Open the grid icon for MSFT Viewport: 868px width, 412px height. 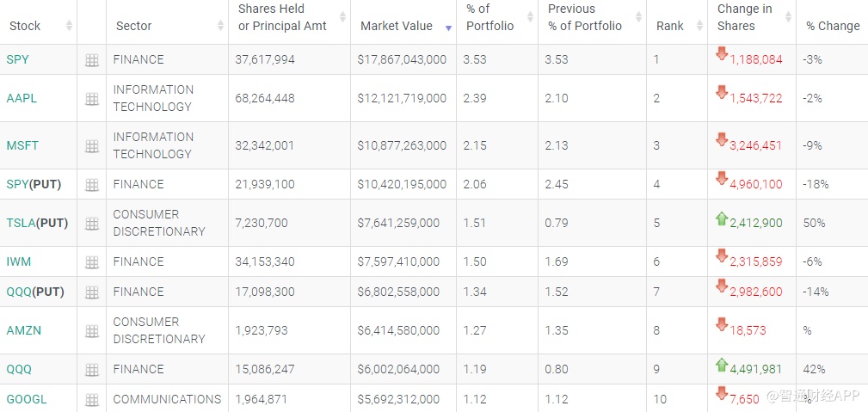pyautogui.click(x=92, y=146)
